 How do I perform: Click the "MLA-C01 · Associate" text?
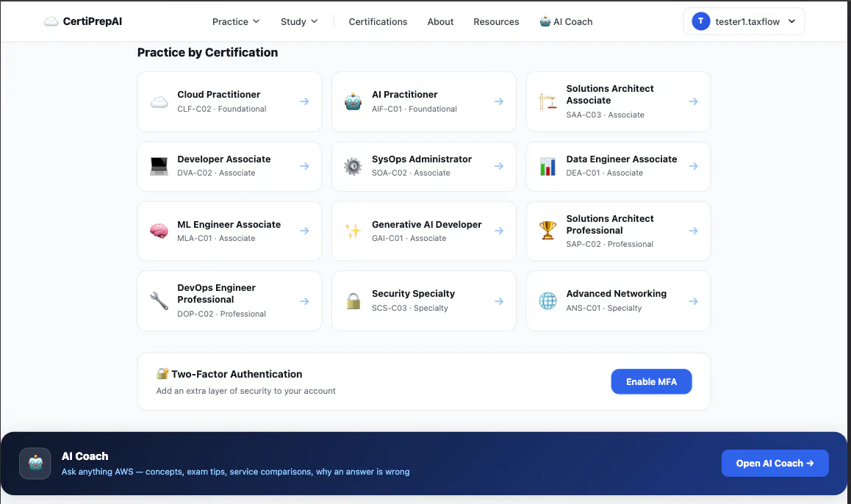tap(216, 238)
